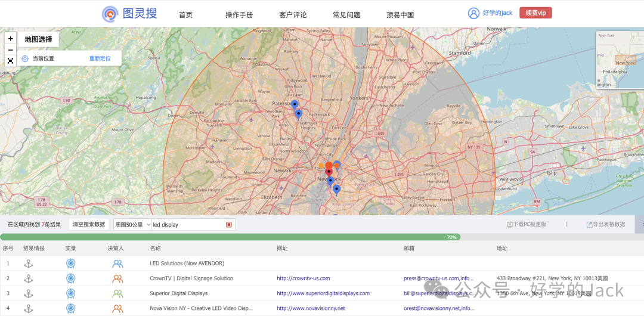The height and width of the screenshot is (316, 644).
Task: View street scene icon for LED Solutions
Action: coord(70,264)
